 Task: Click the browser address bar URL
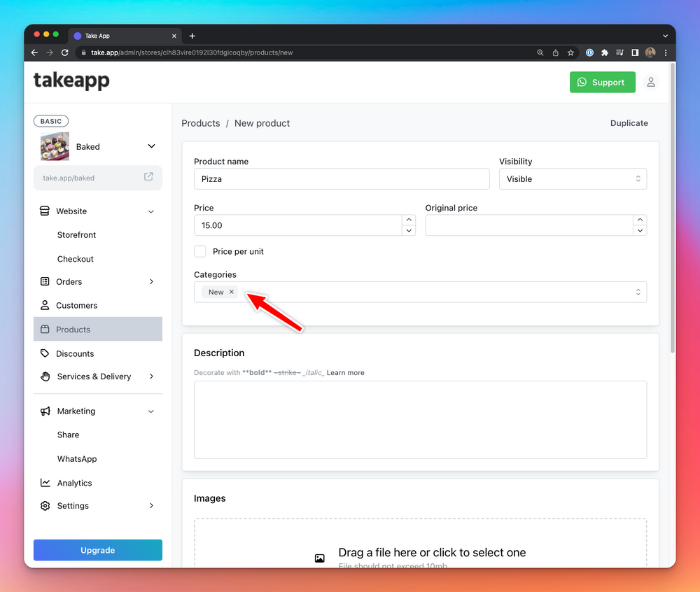tap(192, 52)
